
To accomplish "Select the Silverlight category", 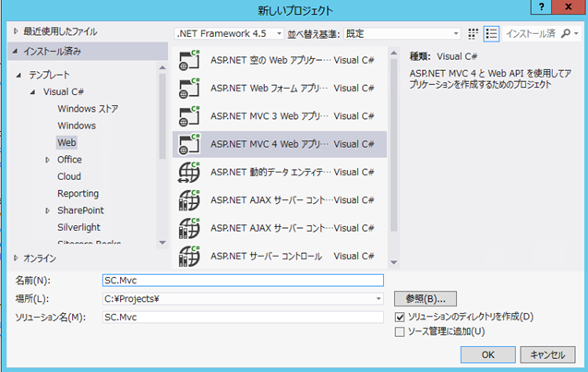I will pos(78,227).
